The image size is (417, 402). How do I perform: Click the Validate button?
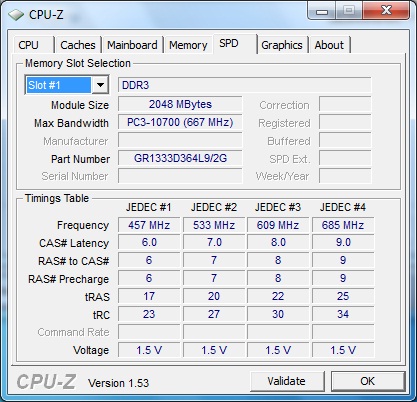point(287,381)
